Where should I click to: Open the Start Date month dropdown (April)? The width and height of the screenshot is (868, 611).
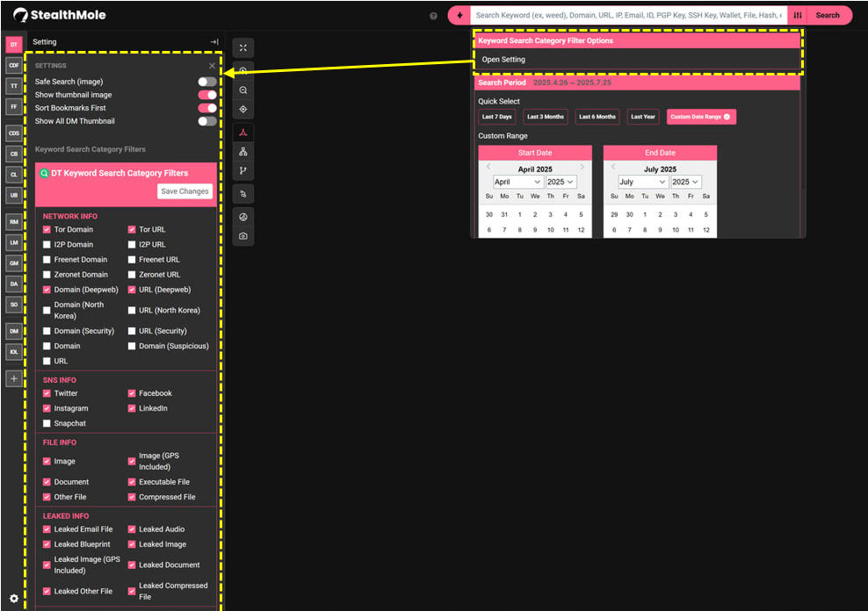pos(517,182)
